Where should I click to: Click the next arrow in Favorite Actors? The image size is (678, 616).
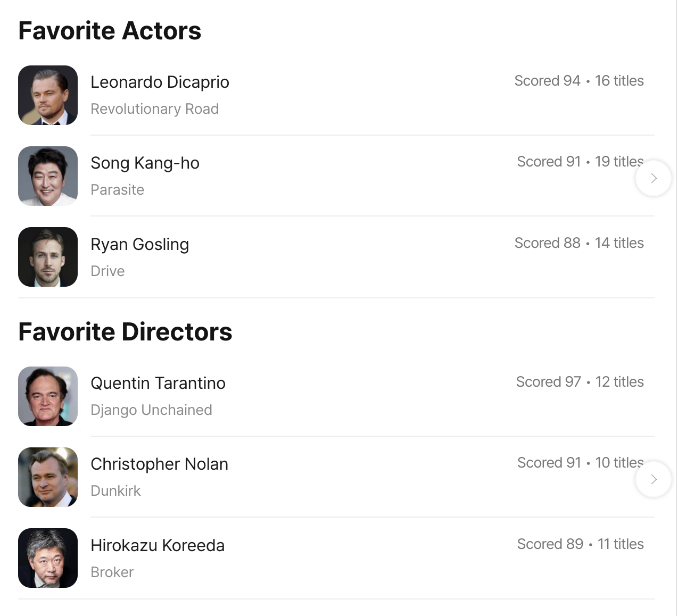pyautogui.click(x=653, y=178)
